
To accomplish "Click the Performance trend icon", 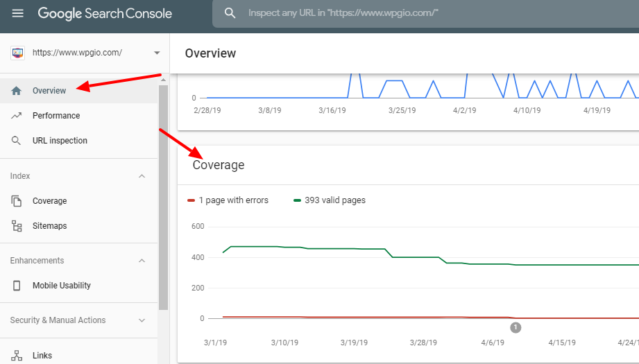I will click(x=16, y=116).
